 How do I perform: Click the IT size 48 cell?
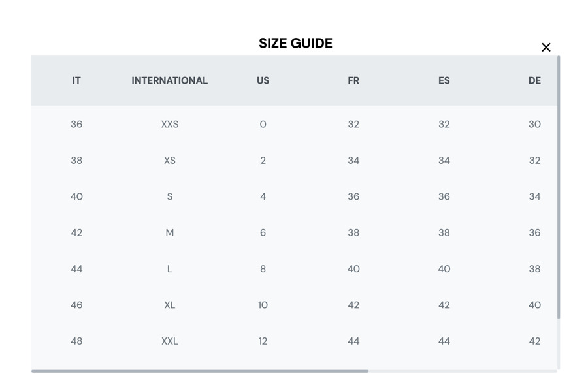click(x=76, y=341)
